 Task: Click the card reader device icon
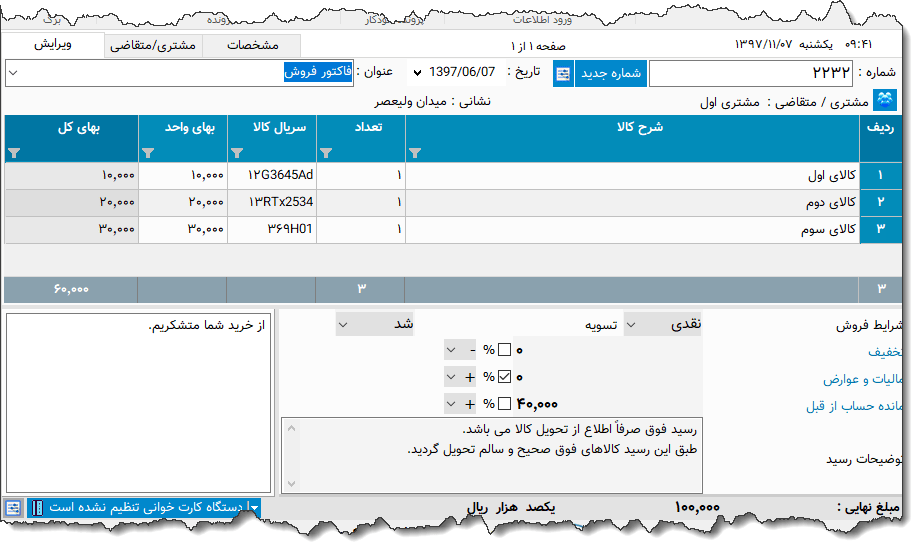click(37, 508)
